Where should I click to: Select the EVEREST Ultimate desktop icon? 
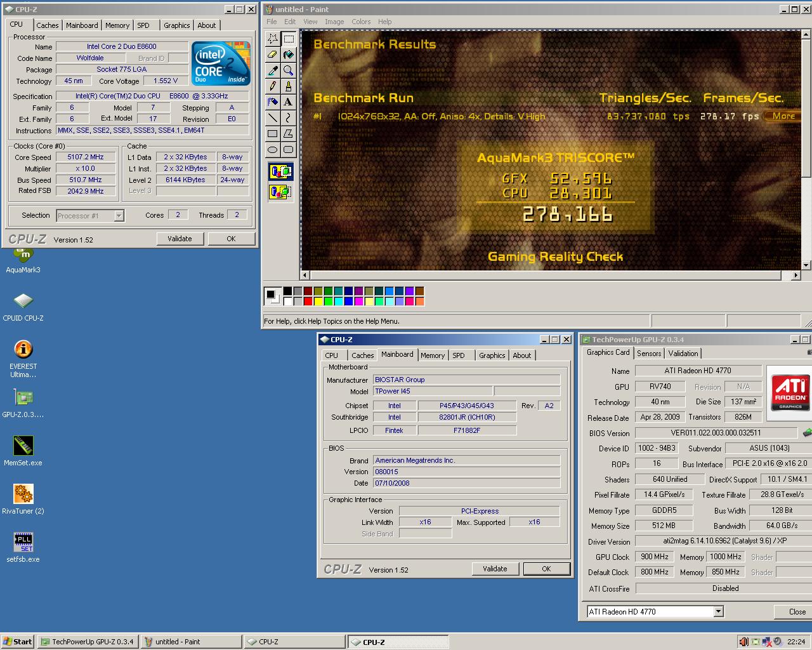[x=23, y=359]
